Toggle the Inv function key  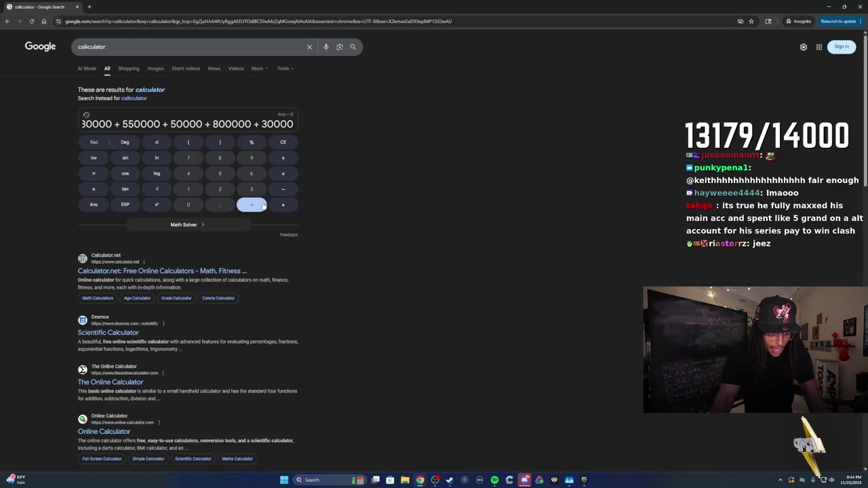pyautogui.click(x=94, y=158)
